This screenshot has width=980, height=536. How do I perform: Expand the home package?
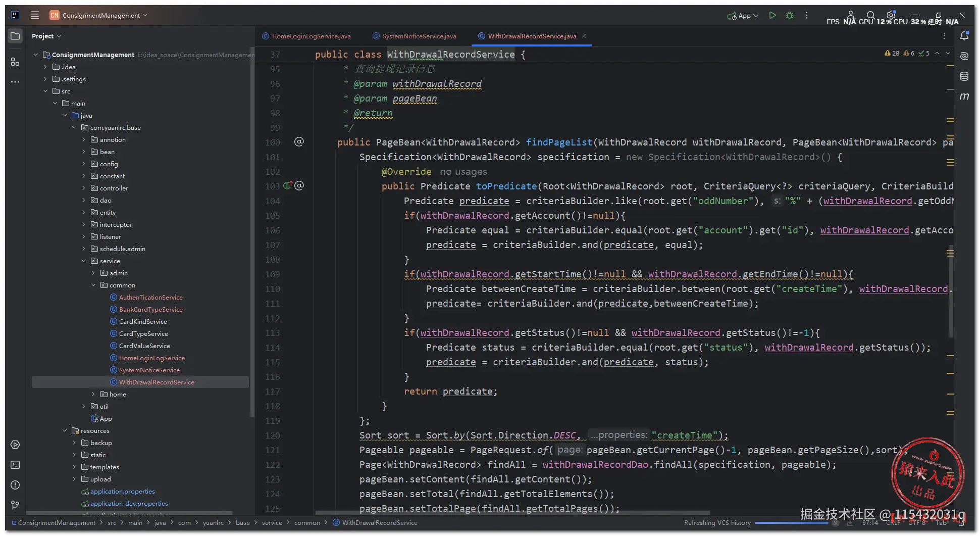point(93,394)
